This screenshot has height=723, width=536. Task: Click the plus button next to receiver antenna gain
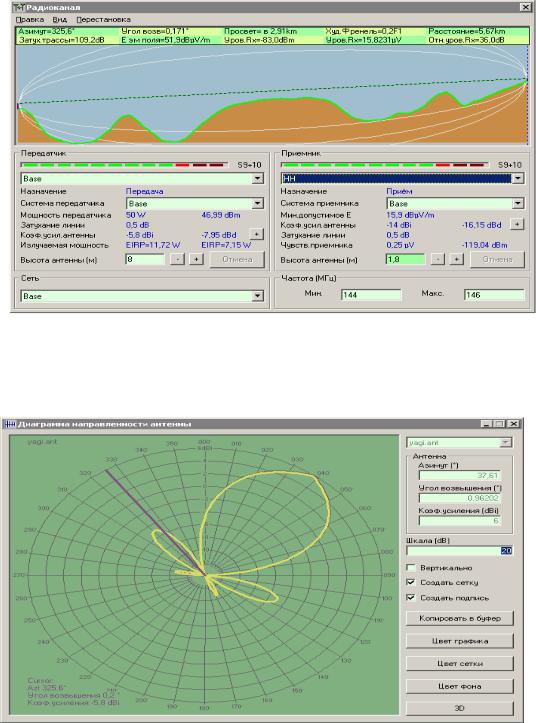click(x=517, y=224)
